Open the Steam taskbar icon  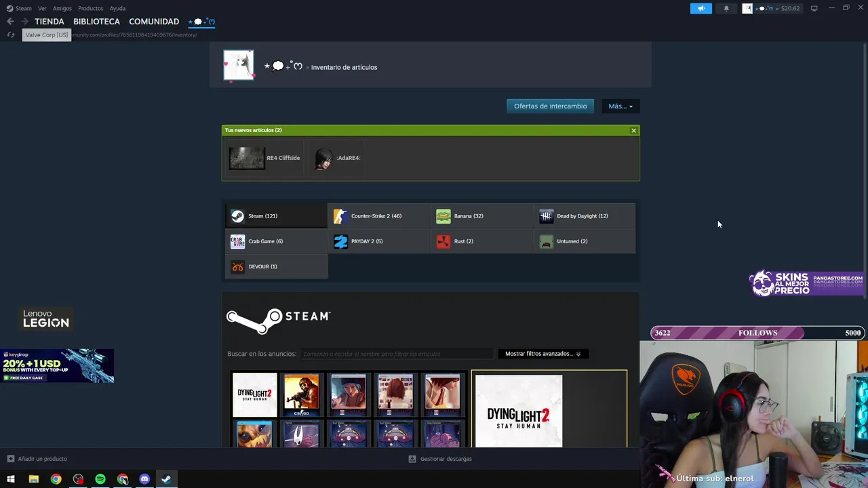point(166,479)
